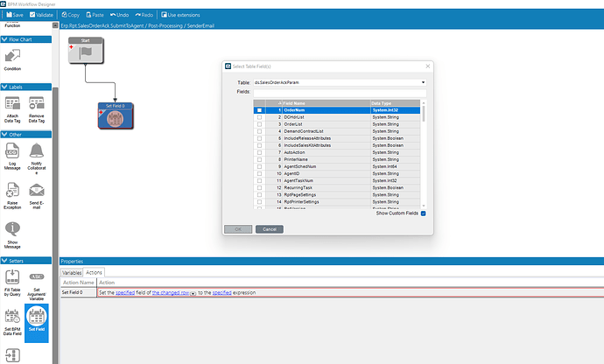Click the Cancel button in dialog

click(270, 229)
